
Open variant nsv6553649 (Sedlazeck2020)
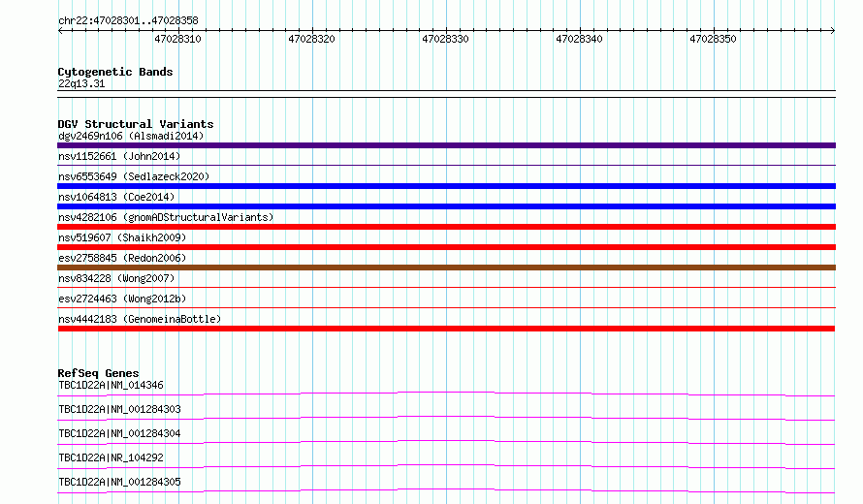pyautogui.click(x=134, y=176)
